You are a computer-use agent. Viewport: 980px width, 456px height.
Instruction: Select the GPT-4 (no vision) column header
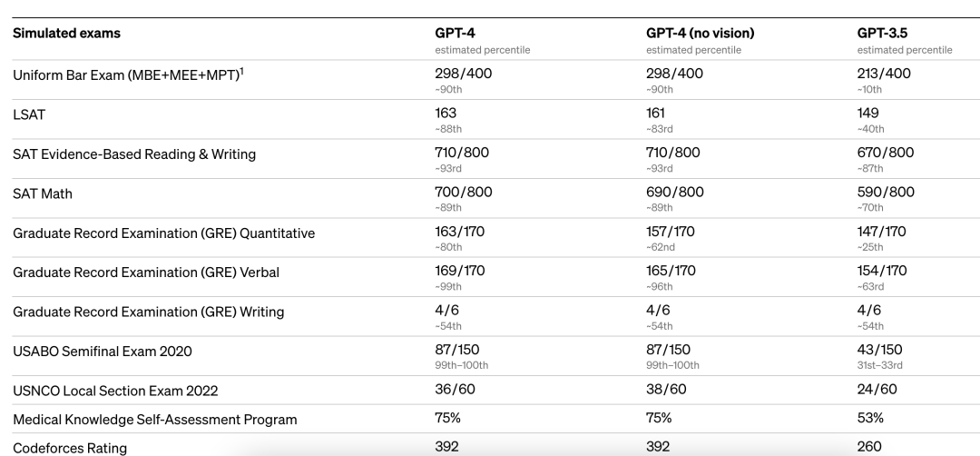point(700,33)
